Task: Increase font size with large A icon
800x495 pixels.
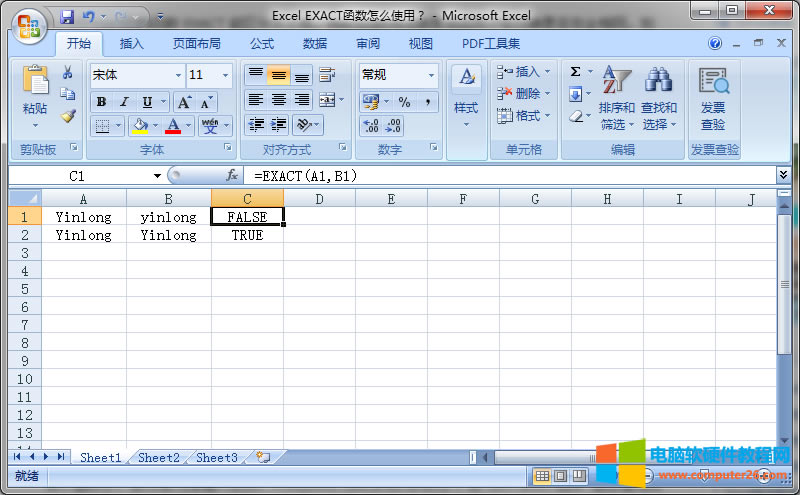Action: click(184, 102)
